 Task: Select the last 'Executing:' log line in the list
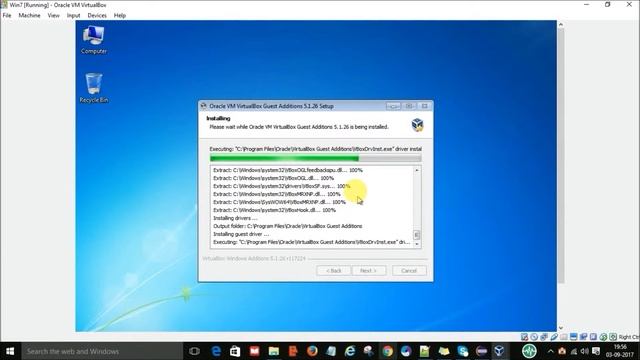(312, 242)
